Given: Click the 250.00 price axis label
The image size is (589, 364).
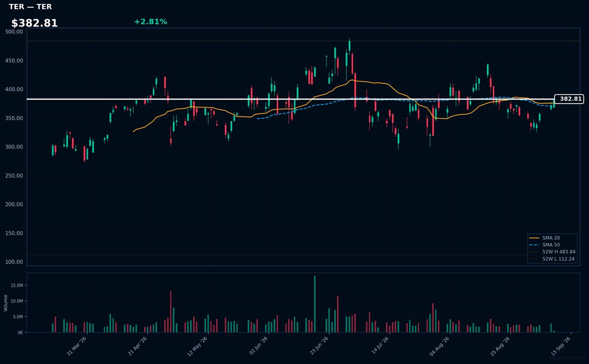Looking at the screenshot, I should (x=14, y=176).
